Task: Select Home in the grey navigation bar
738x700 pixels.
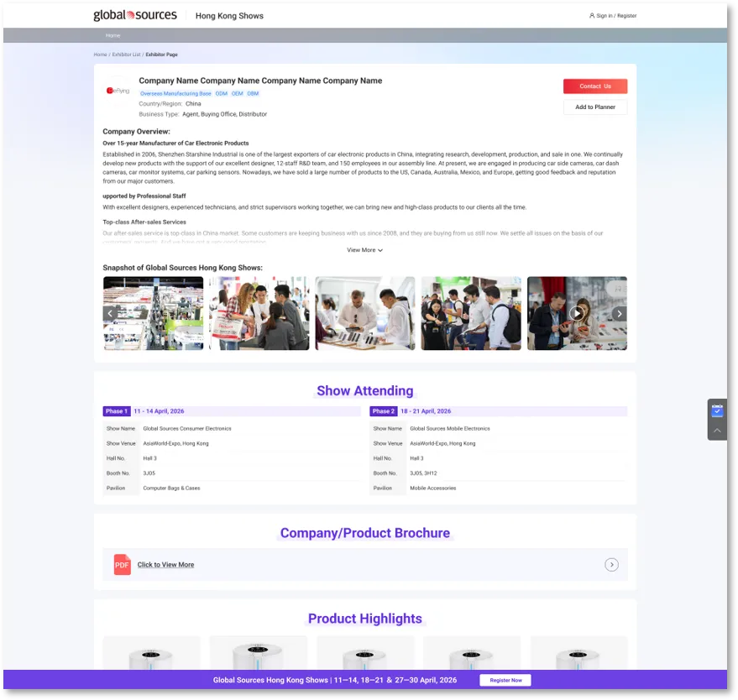Action: tap(113, 36)
